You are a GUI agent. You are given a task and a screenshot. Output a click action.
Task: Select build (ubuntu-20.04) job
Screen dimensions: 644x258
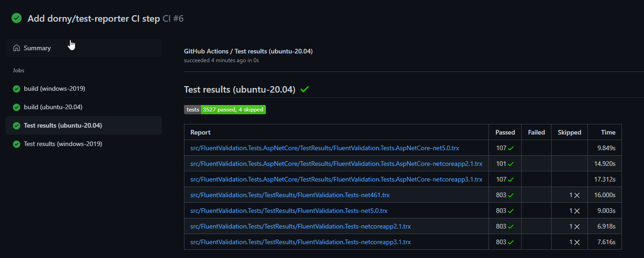[x=53, y=107]
